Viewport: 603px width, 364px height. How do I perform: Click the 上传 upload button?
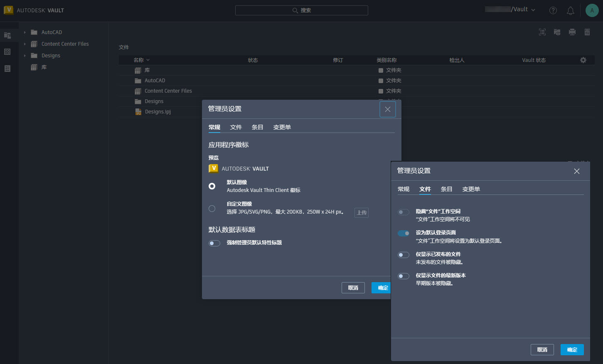coord(362,213)
